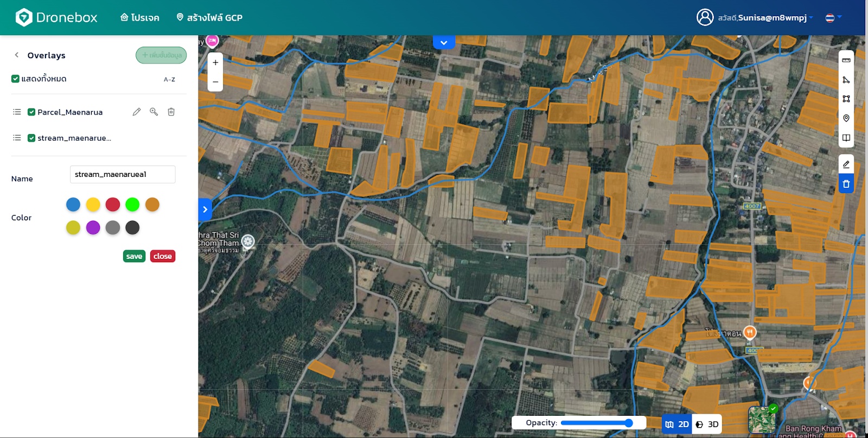The height and width of the screenshot is (438, 868).
Task: Click the red close button
Action: point(163,256)
